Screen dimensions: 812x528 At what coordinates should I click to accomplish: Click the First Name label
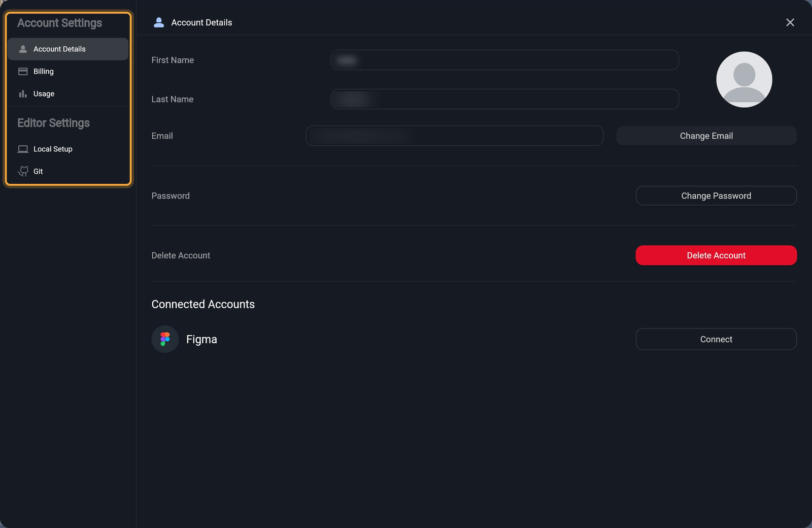(x=173, y=60)
